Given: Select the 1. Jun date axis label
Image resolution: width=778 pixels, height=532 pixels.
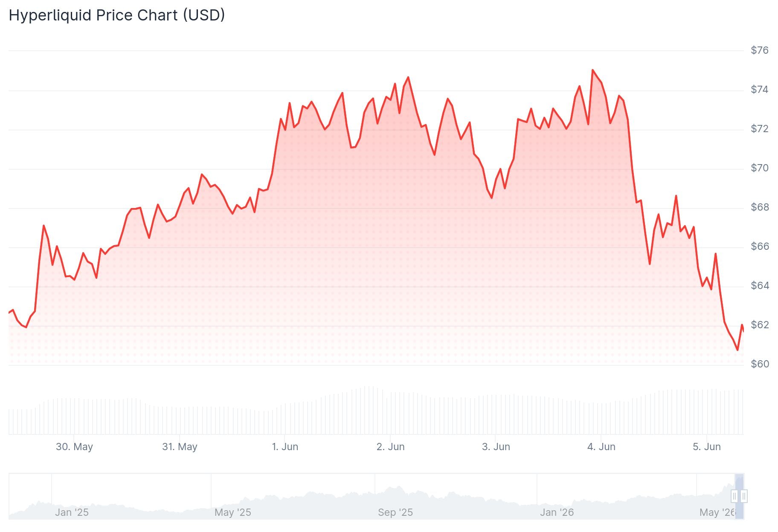Looking at the screenshot, I should [x=285, y=447].
